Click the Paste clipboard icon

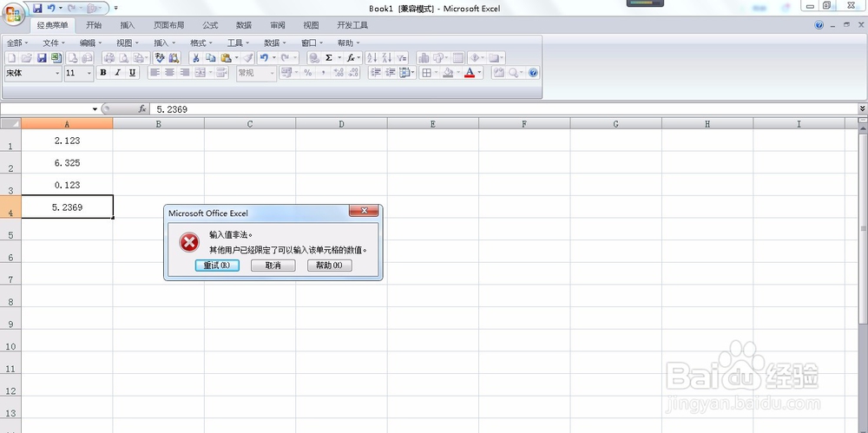pos(226,57)
